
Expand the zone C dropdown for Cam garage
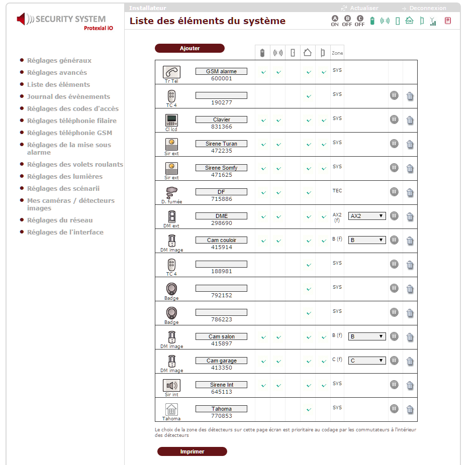click(367, 361)
